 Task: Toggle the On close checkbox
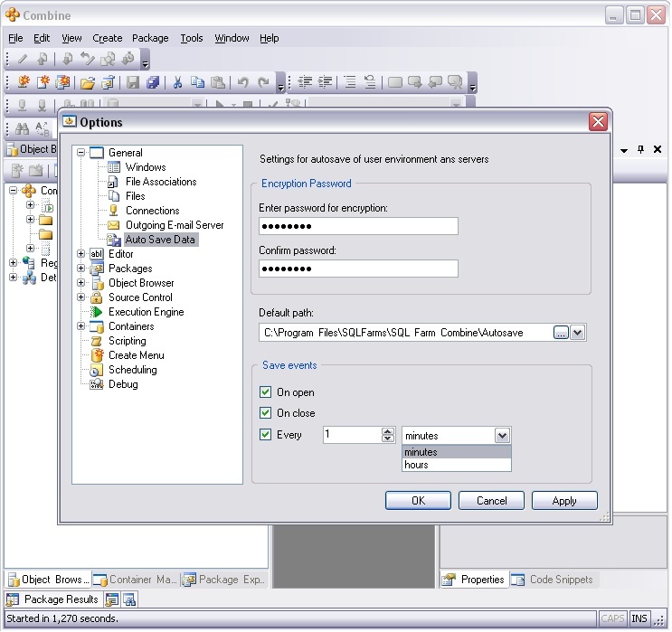pyautogui.click(x=265, y=413)
